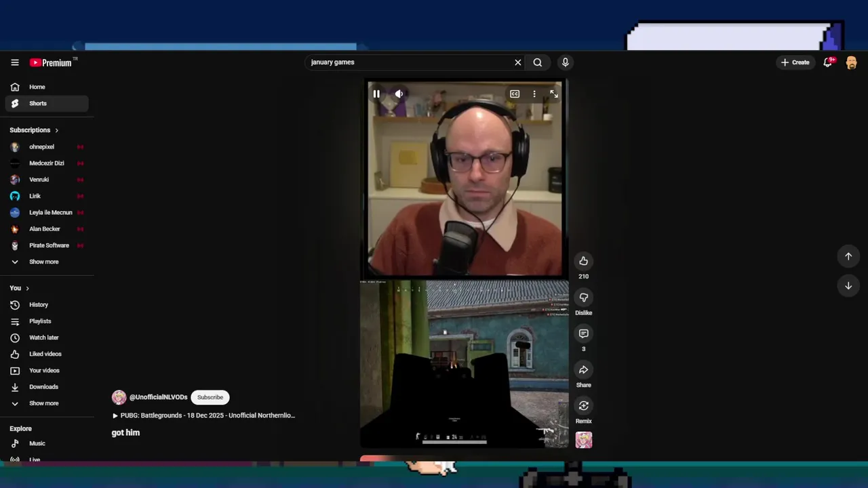Expand the You section
This screenshot has height=488, width=868.
point(19,288)
